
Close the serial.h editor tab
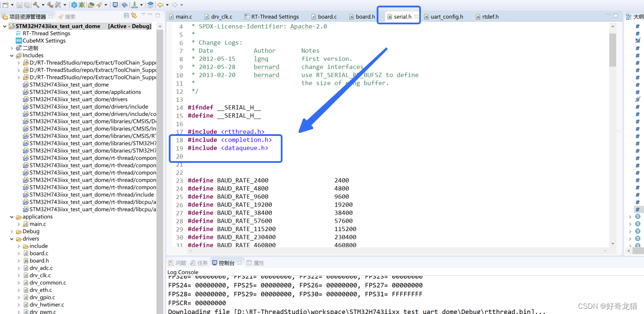(x=416, y=17)
